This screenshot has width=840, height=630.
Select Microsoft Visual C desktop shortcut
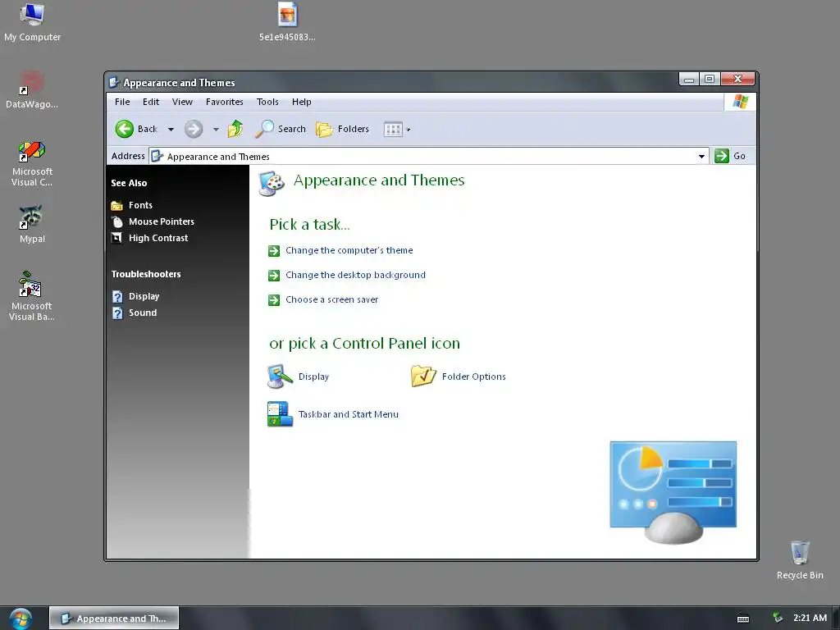tap(32, 163)
